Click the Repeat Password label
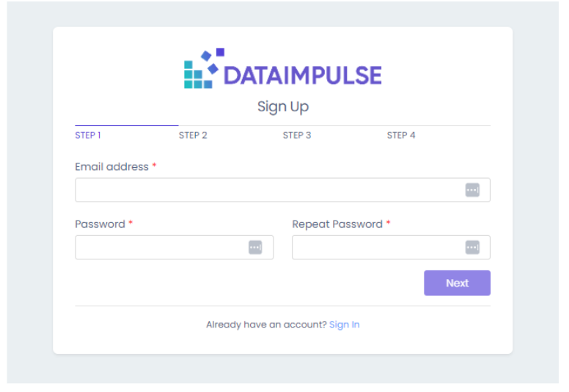Screen dimensions: 569x392 pyautogui.click(x=337, y=224)
